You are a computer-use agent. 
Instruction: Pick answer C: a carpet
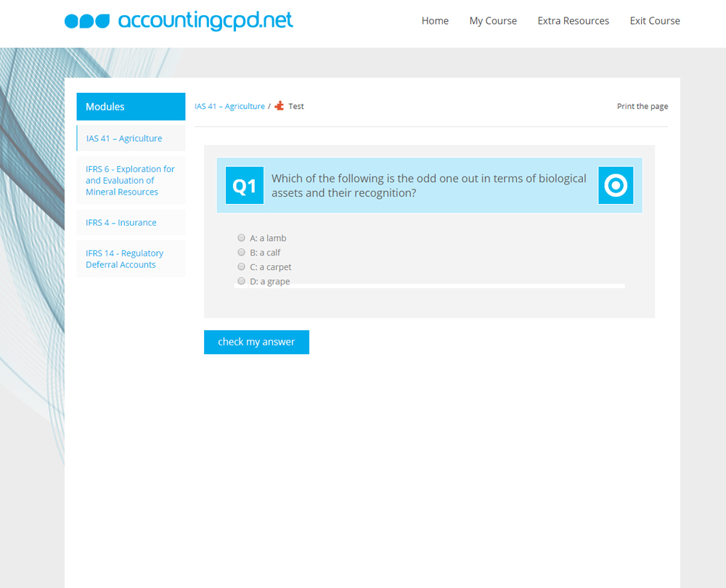click(x=242, y=267)
